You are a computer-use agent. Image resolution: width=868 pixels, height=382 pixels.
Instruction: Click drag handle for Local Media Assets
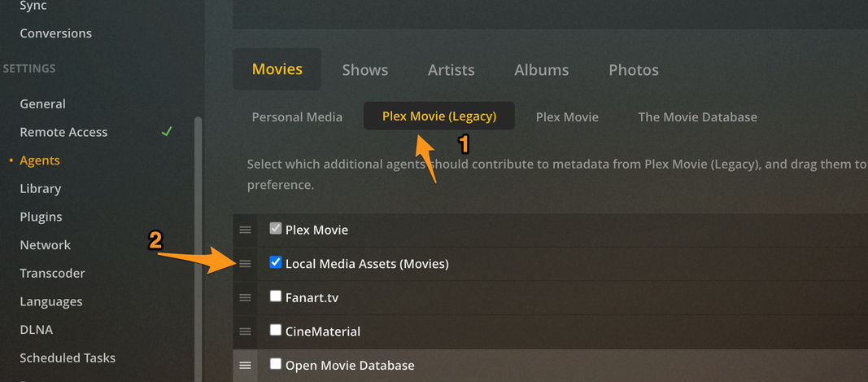point(245,264)
